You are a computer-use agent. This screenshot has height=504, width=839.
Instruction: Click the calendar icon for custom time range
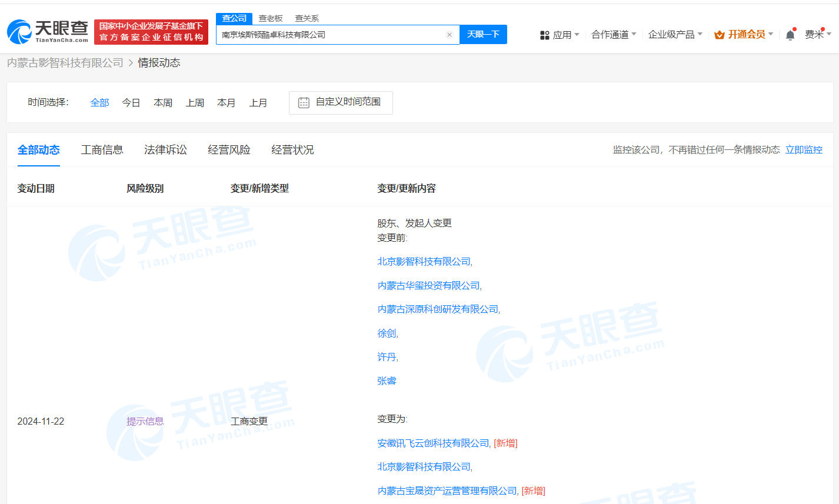point(304,102)
